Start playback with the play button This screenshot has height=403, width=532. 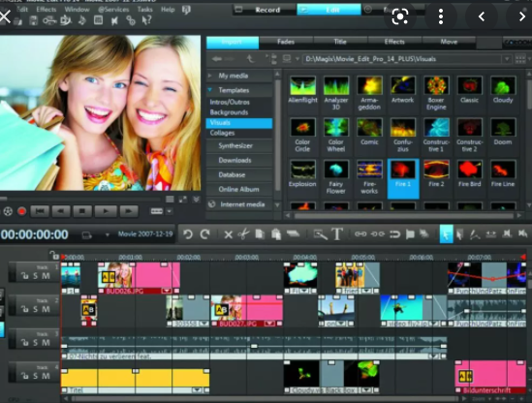106,211
